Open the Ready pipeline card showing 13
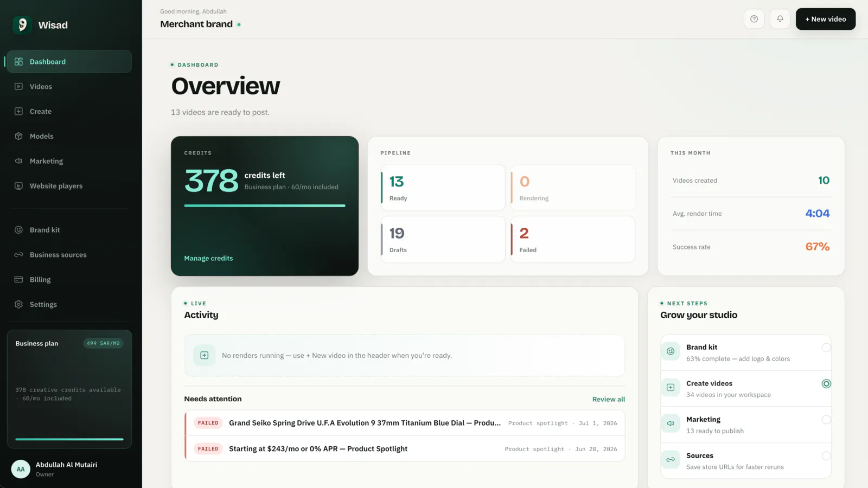The height and width of the screenshot is (488, 868). coord(443,188)
